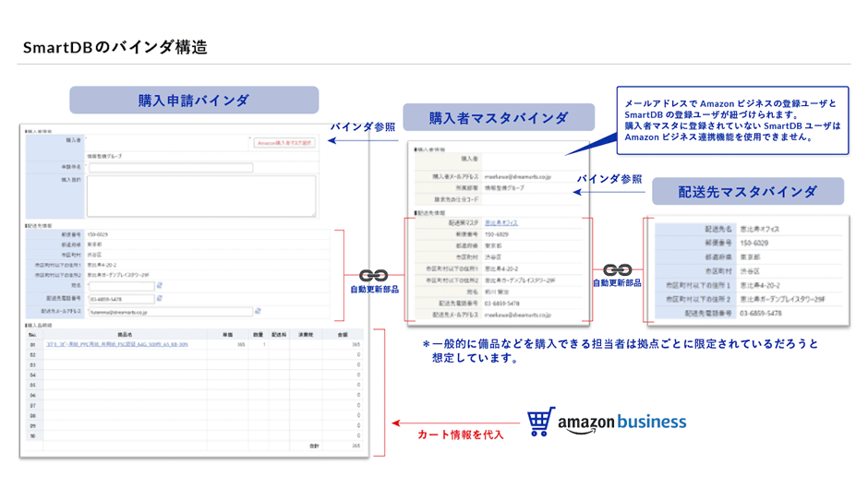Open the product link in row 01
868x488 pixels.
pyautogui.click(x=116, y=345)
